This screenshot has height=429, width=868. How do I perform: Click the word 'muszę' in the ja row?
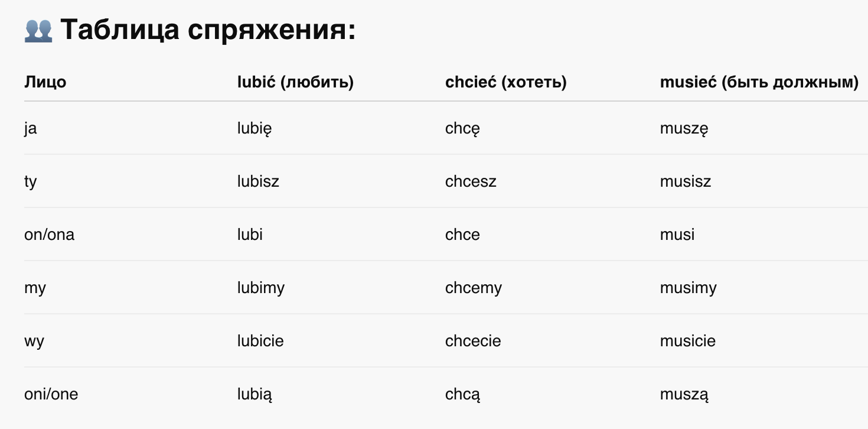tap(684, 128)
